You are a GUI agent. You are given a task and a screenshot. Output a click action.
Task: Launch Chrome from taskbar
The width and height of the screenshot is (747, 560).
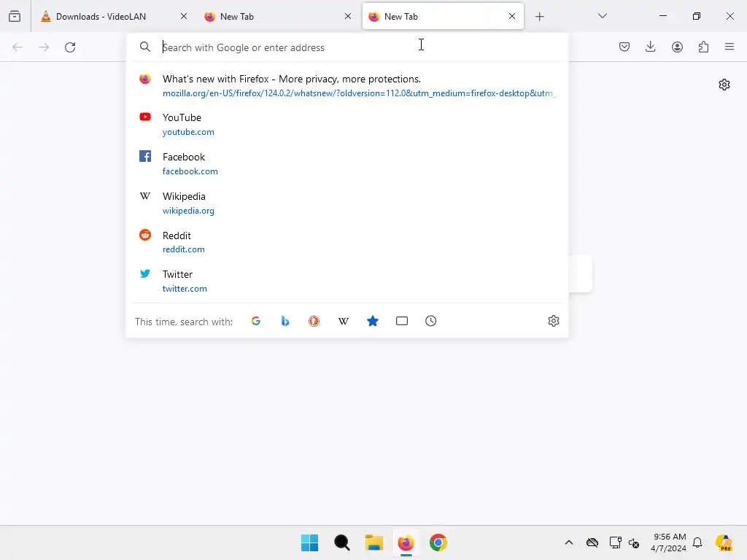(x=438, y=542)
